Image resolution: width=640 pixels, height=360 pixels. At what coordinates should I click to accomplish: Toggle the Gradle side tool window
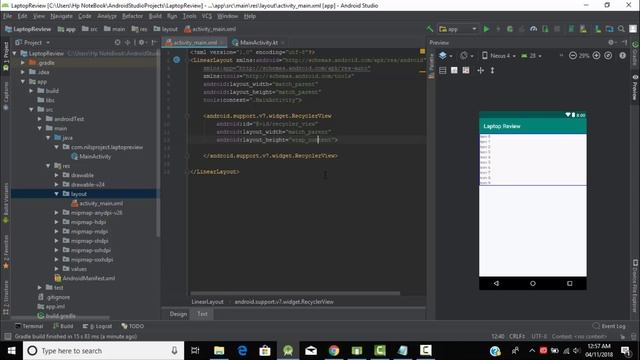coord(635,54)
